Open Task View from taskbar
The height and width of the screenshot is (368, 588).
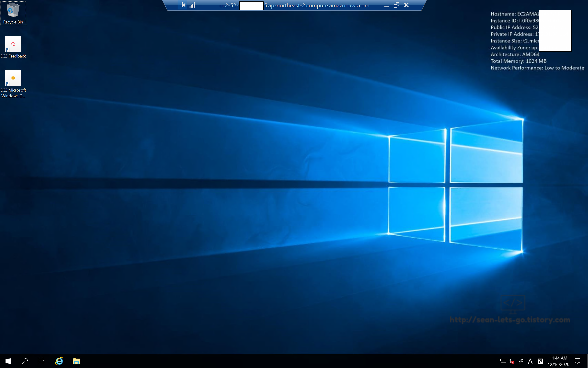pyautogui.click(x=41, y=361)
